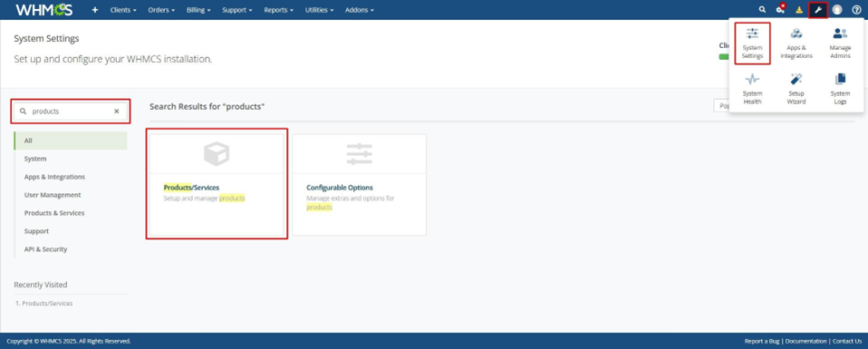Open the Configurable Options settings card

pyautogui.click(x=360, y=184)
